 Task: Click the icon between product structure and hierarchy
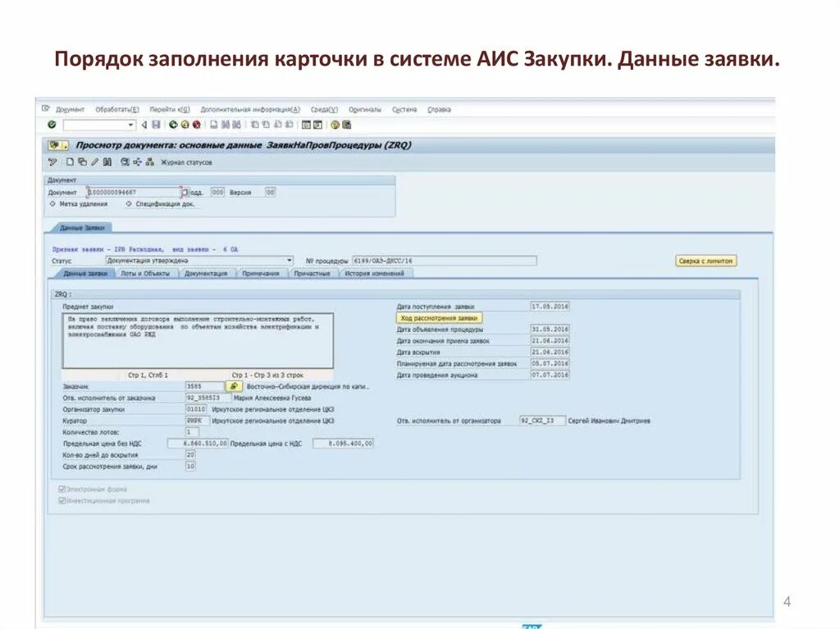tap(137, 162)
